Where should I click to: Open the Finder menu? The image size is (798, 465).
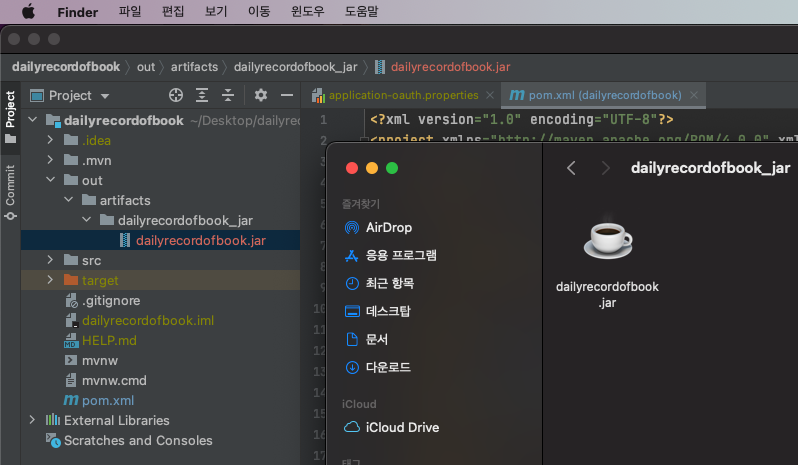(77, 12)
